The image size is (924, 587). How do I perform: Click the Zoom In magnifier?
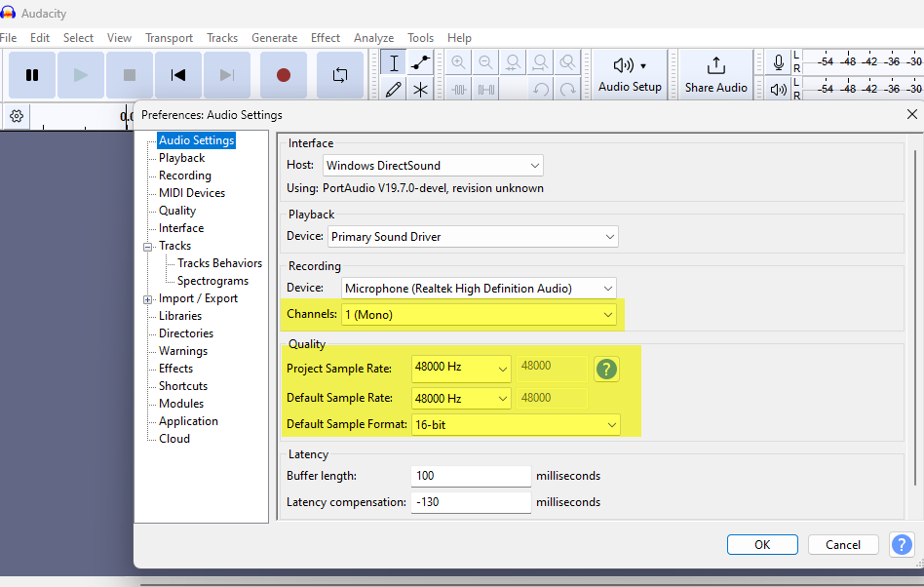click(x=458, y=62)
